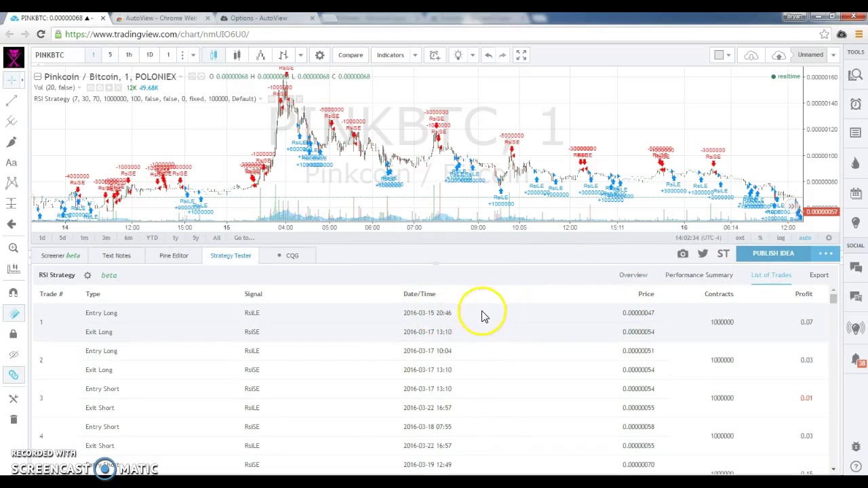868x488 pixels.
Task: Select the Aa text annotation tool
Action: tap(12, 163)
